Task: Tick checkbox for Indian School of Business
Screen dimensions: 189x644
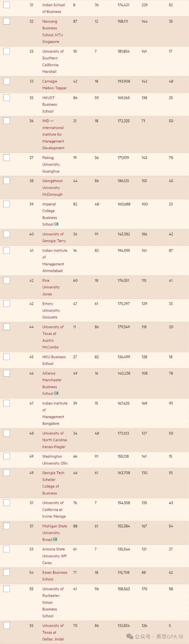Action: coord(6,5)
